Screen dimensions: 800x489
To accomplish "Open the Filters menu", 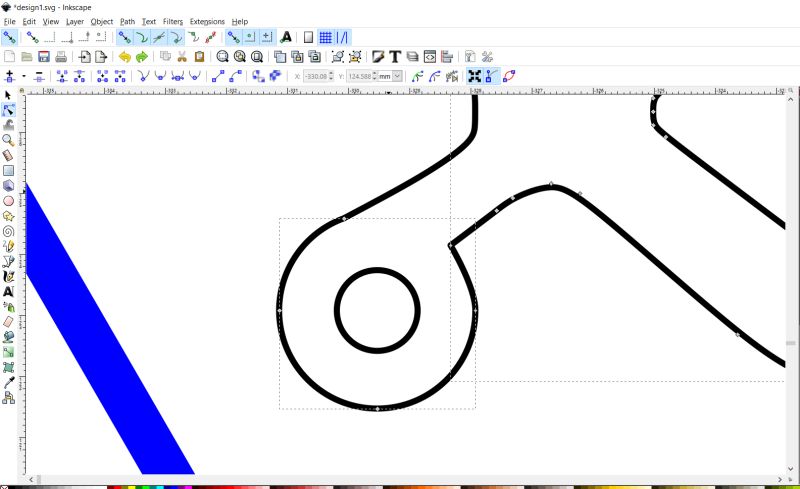I will pyautogui.click(x=173, y=21).
